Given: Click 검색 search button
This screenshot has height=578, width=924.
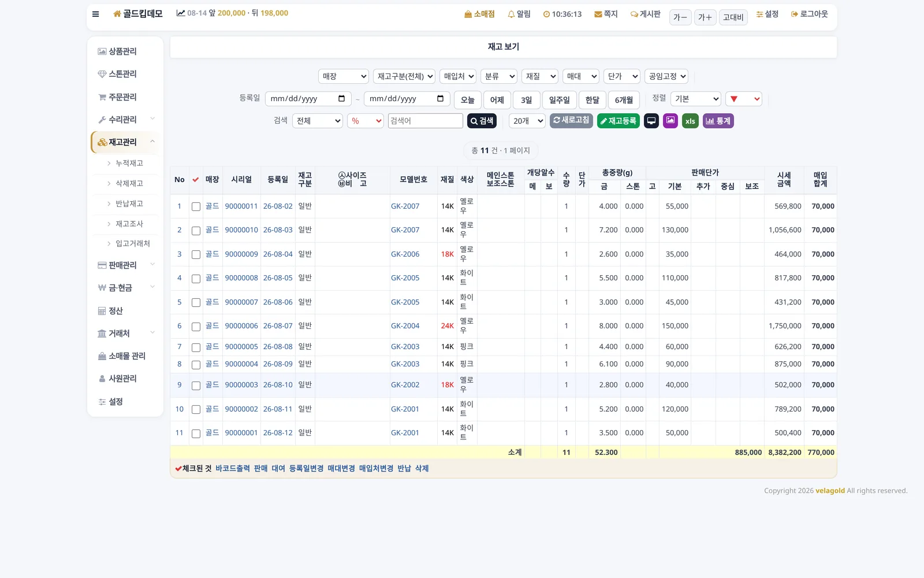Looking at the screenshot, I should coord(482,121).
